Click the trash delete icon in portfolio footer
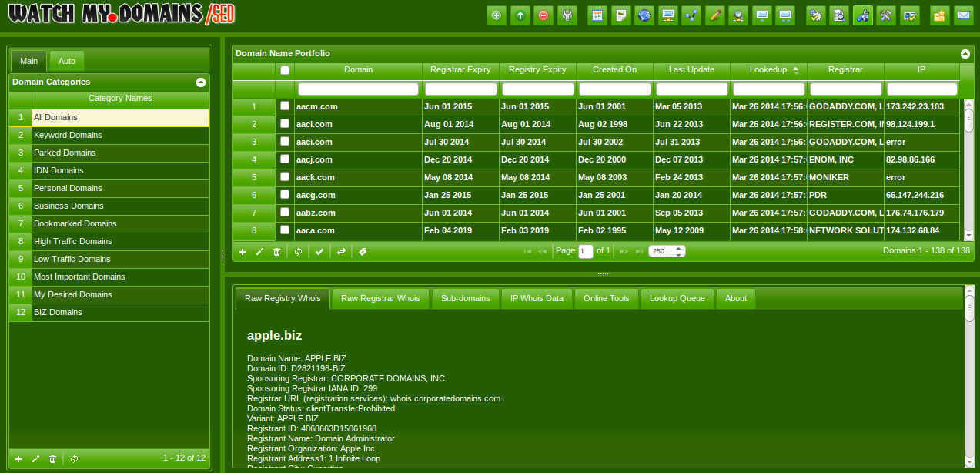This screenshot has width=980, height=473. click(x=276, y=251)
